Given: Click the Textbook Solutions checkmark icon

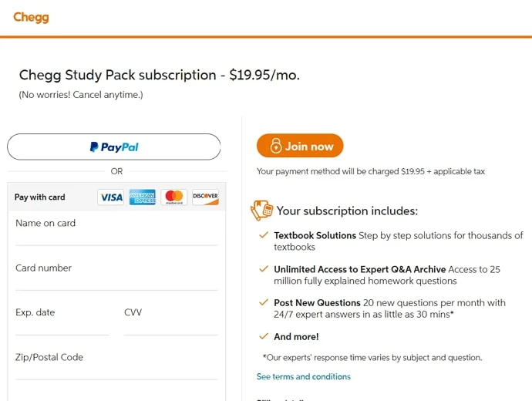Looking at the screenshot, I should point(264,235).
